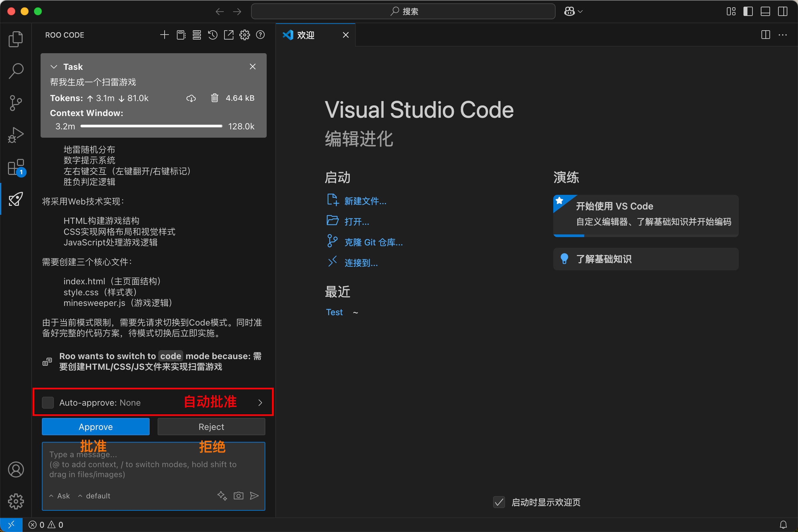Toggle the secondary side bar
Image resolution: width=798 pixels, height=532 pixels.
[x=783, y=12]
